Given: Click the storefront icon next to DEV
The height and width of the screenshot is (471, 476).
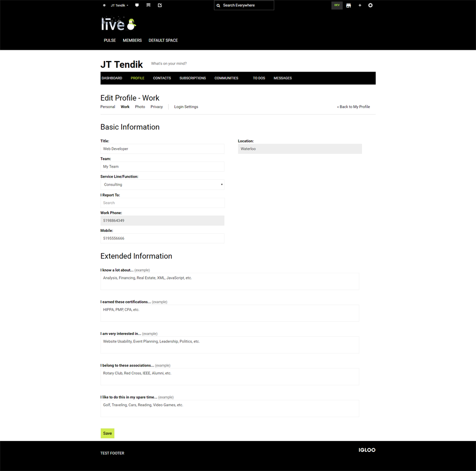Looking at the screenshot, I should click(x=348, y=5).
